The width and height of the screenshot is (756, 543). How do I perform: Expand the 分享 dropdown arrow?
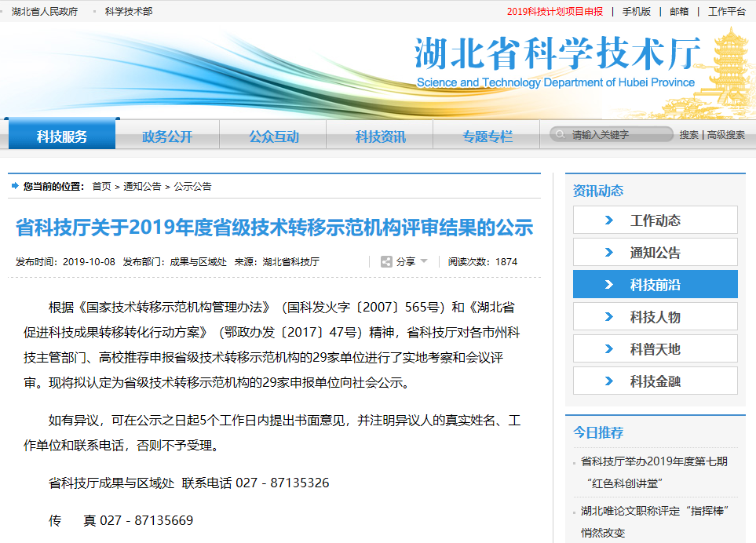425,261
